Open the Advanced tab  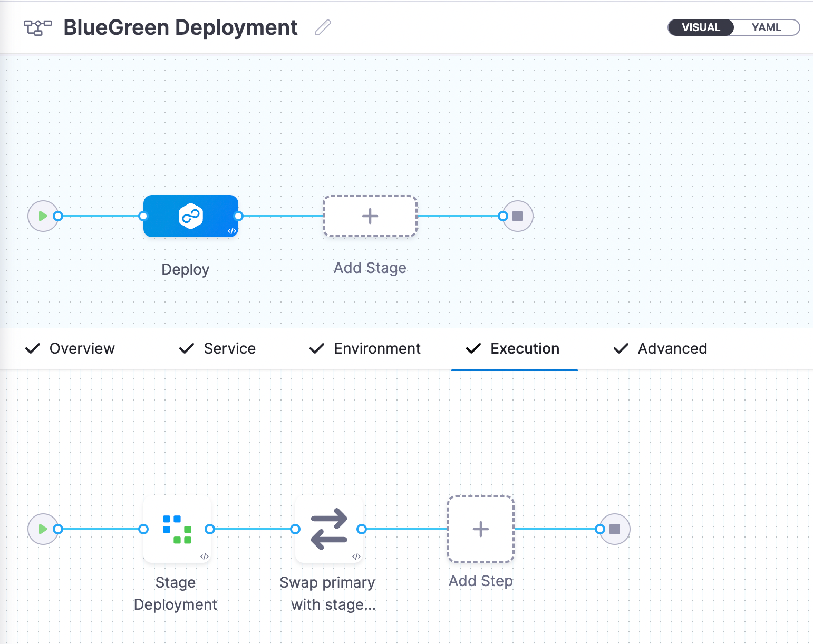click(x=660, y=348)
